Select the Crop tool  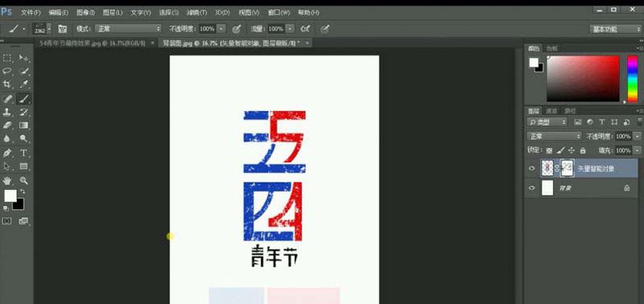7,84
